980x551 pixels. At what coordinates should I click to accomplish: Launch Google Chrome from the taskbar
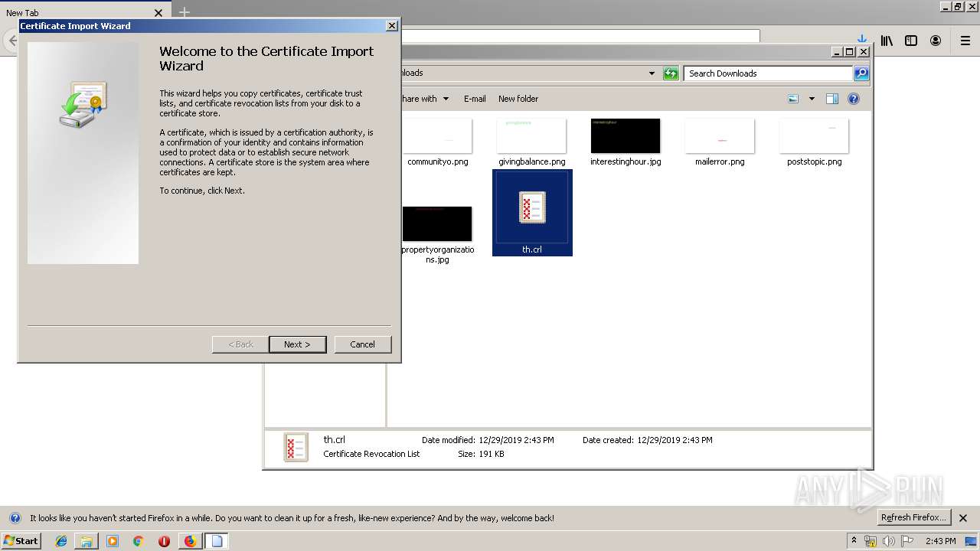139,541
